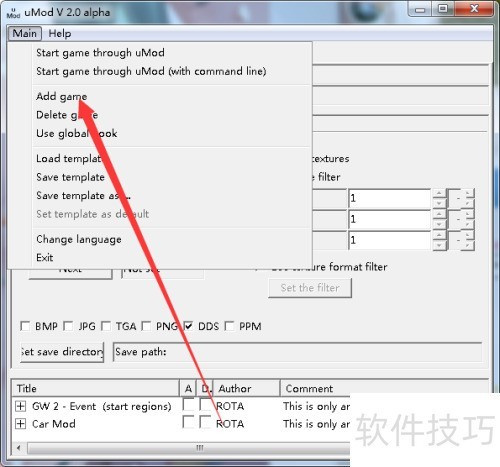Select ROTA author in GW 2 - Event row
The width and height of the screenshot is (500, 467).
pyautogui.click(x=230, y=406)
